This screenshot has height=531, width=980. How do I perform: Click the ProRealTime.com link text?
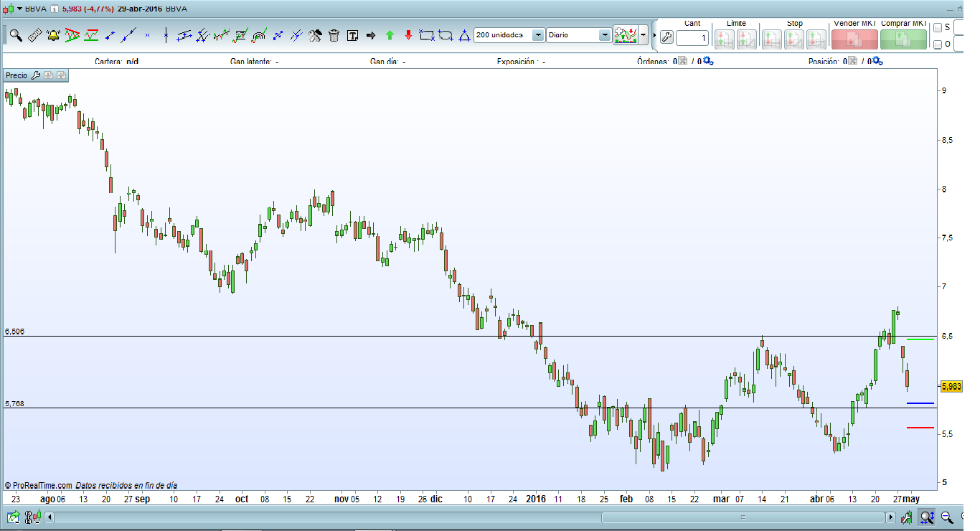[43, 486]
